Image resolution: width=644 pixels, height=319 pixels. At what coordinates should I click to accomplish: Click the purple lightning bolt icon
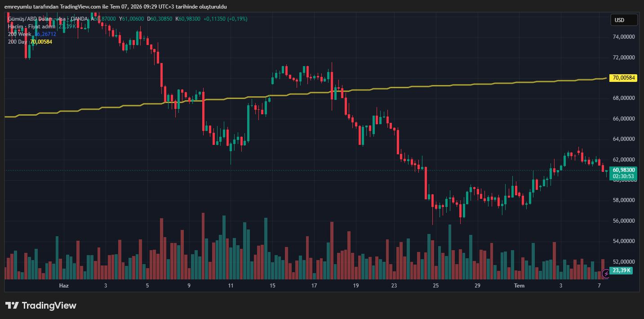pyautogui.click(x=606, y=273)
